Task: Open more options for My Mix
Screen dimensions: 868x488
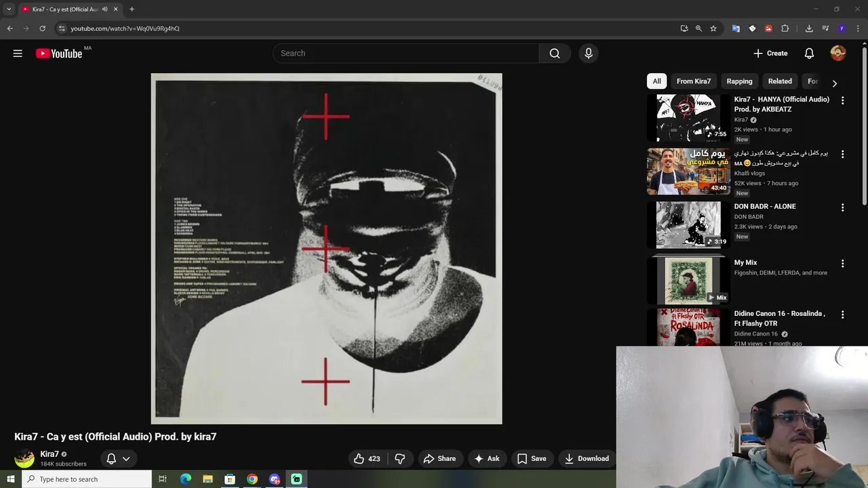Action: (842, 264)
